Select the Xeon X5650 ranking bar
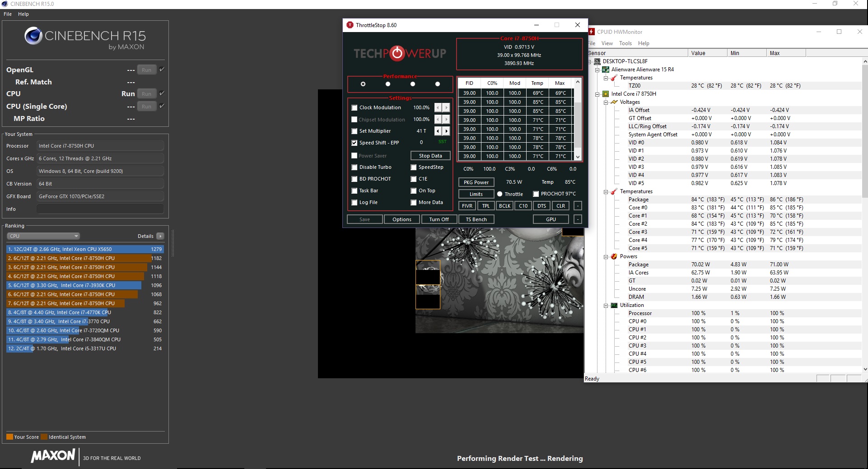 tap(85, 249)
